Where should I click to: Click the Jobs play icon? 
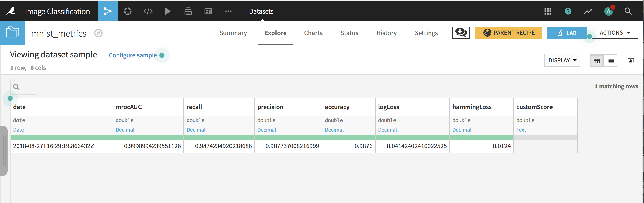click(x=168, y=11)
